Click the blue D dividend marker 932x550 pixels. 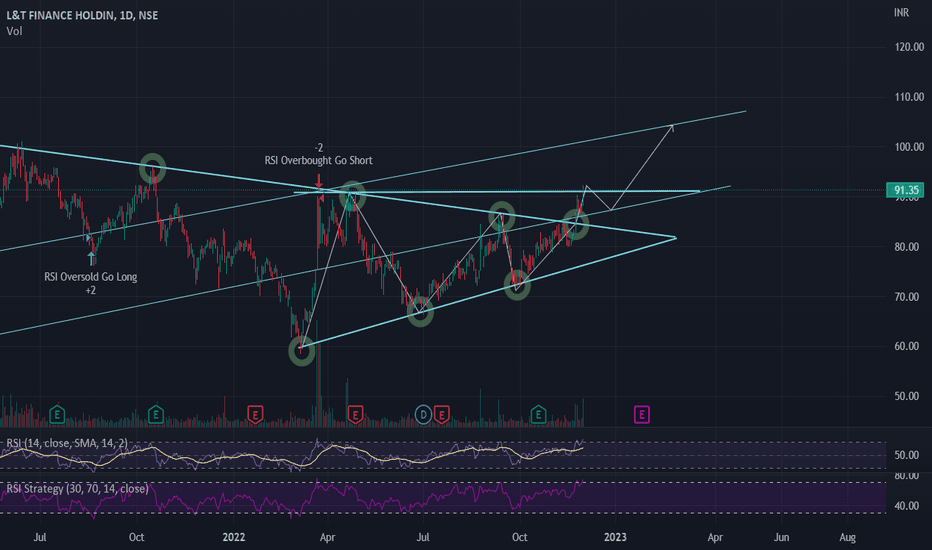pos(423,414)
